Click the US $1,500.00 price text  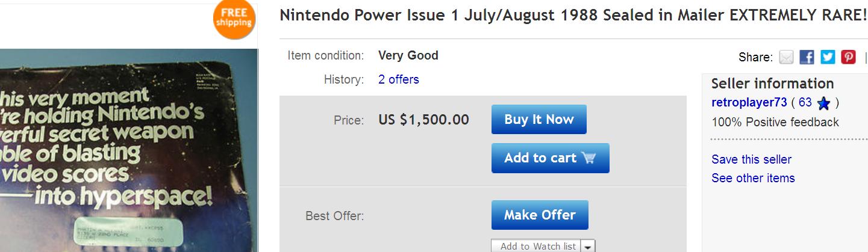point(423,120)
